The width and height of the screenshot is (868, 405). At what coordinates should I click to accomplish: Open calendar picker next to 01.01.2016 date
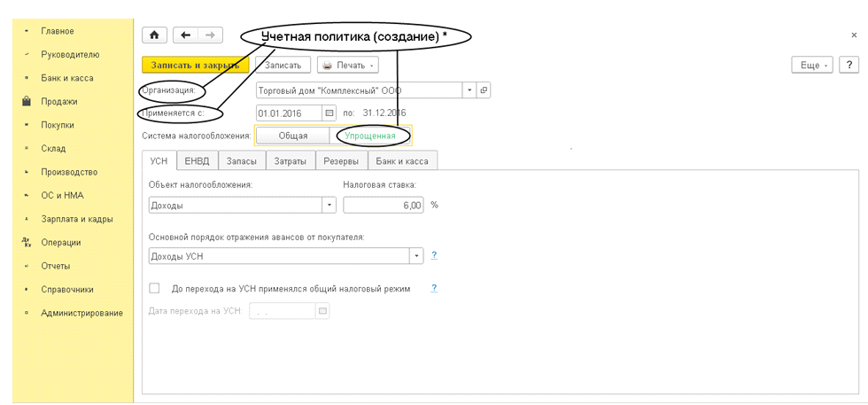pyautogui.click(x=329, y=113)
